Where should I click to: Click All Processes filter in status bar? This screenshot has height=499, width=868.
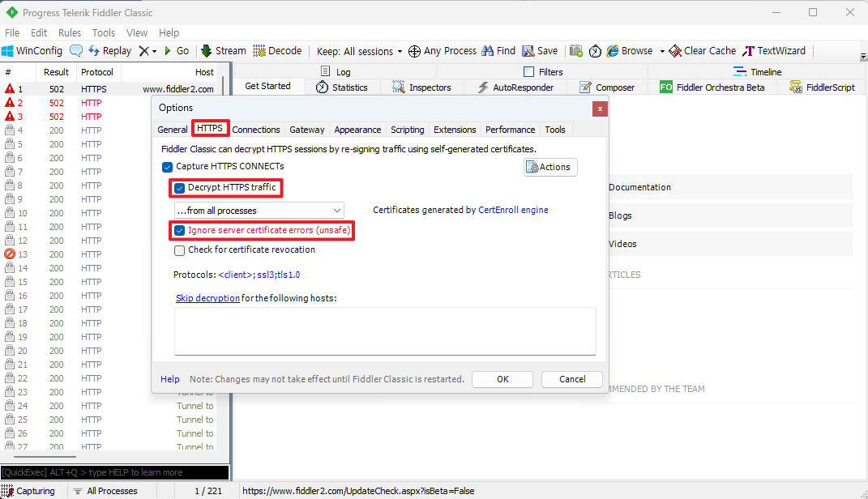pos(105,491)
